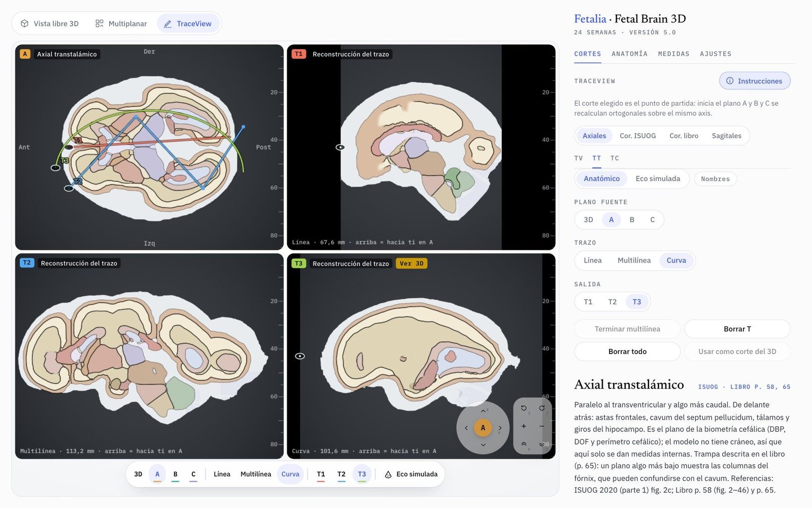812x508 pixels.
Task: Toggle Eco simulada in bottom toolbar
Action: (411, 474)
